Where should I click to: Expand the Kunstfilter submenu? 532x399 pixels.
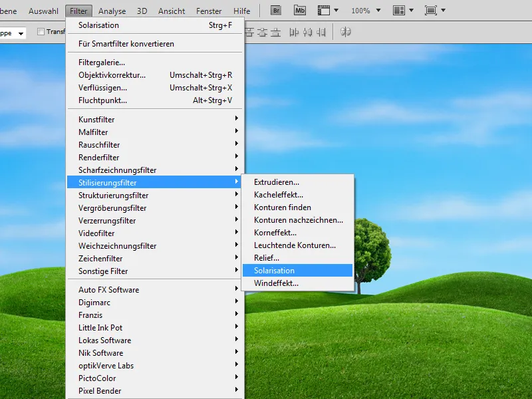pos(155,120)
